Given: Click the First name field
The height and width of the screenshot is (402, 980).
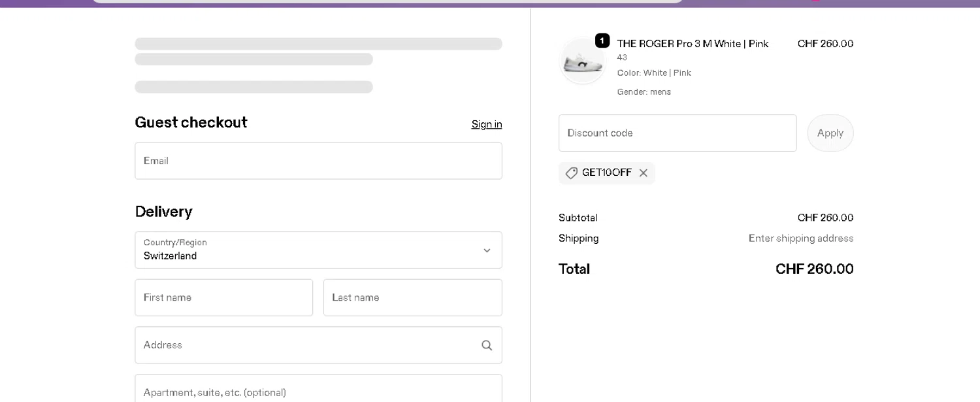Looking at the screenshot, I should [x=224, y=297].
